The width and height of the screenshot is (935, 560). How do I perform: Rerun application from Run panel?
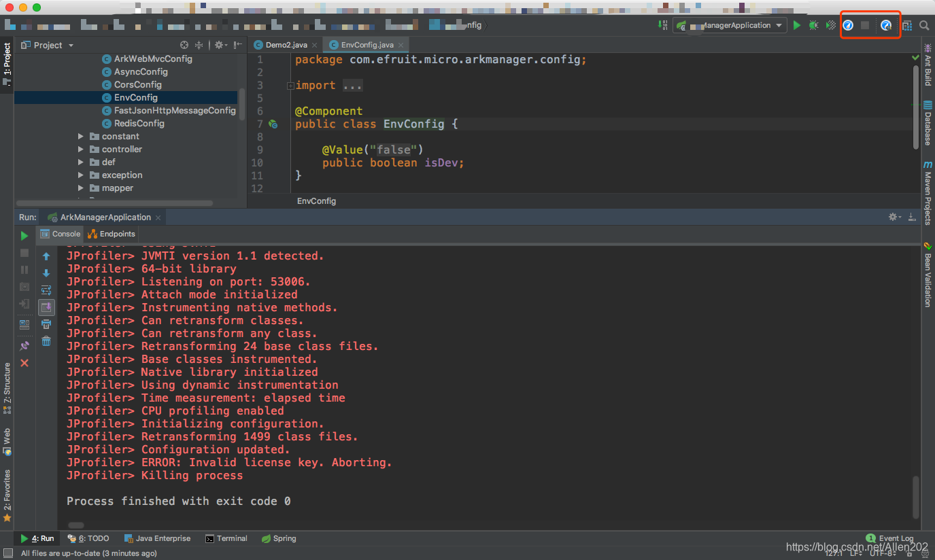pos(24,236)
